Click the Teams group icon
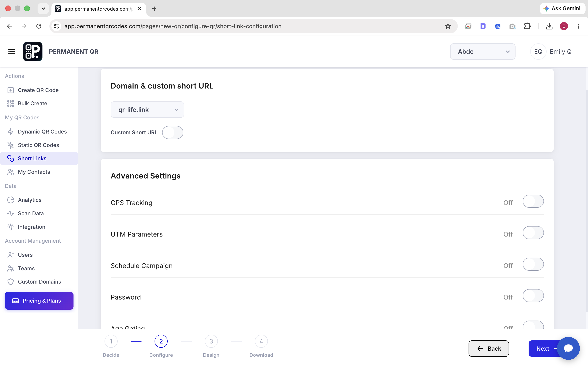 point(10,268)
